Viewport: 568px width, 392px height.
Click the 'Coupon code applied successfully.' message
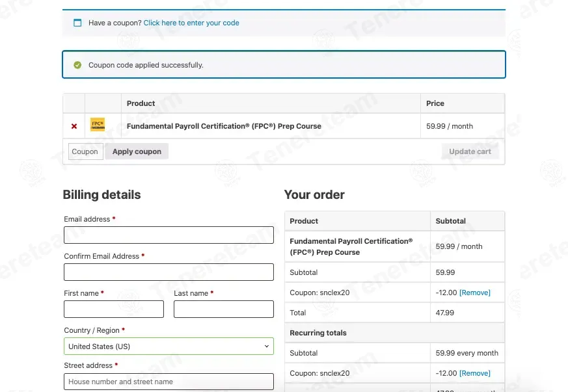click(x=146, y=65)
